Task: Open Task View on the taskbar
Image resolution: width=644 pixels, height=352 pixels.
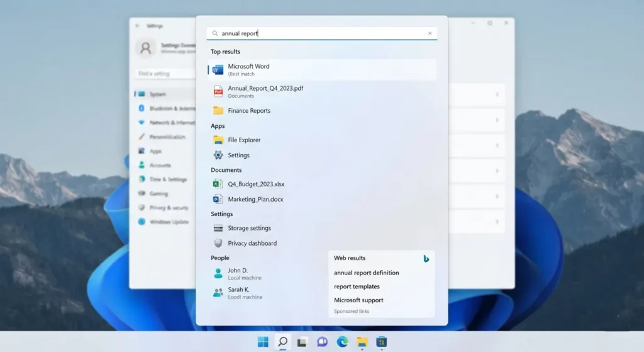Action: pos(303,342)
